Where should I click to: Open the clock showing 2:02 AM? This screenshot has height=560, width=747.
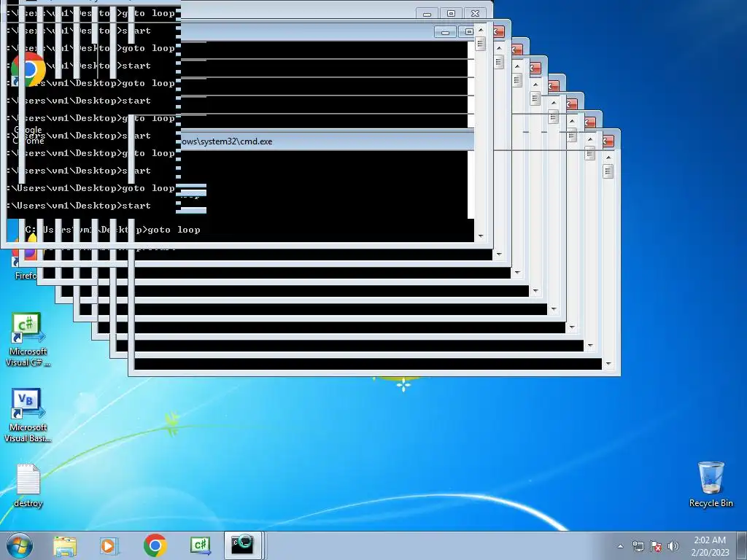click(x=710, y=546)
